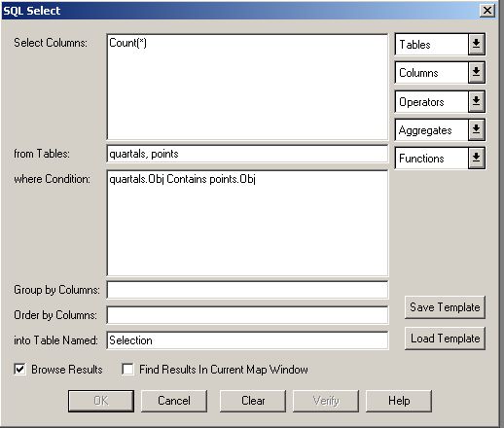Click the OK button
Screen dimensions: 504x428
tap(101, 401)
